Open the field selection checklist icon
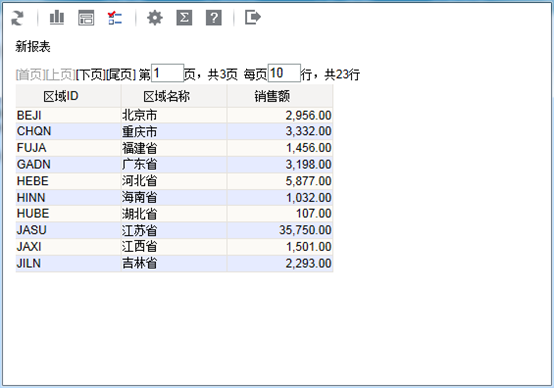 click(x=115, y=18)
